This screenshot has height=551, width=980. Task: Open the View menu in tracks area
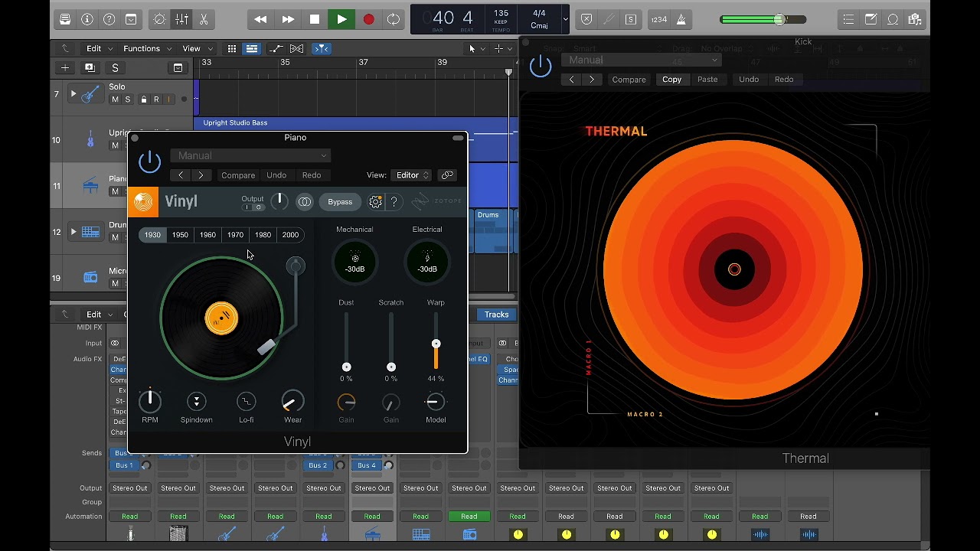[197, 48]
